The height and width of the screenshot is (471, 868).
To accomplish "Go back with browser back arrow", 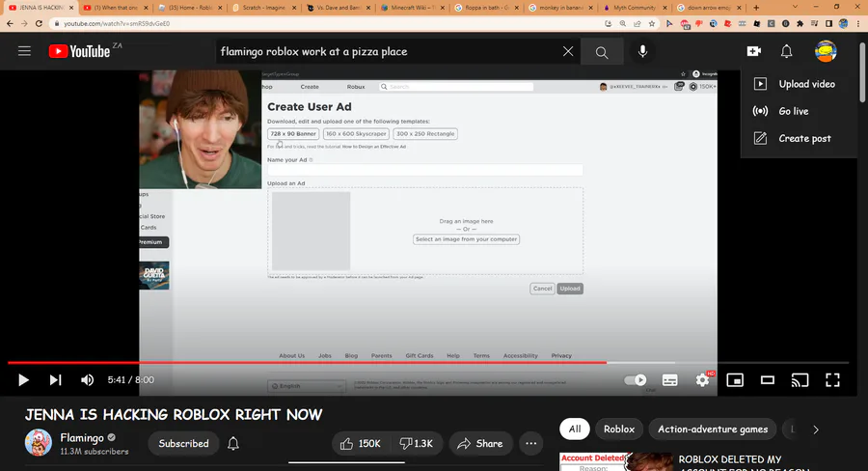I will (x=10, y=24).
